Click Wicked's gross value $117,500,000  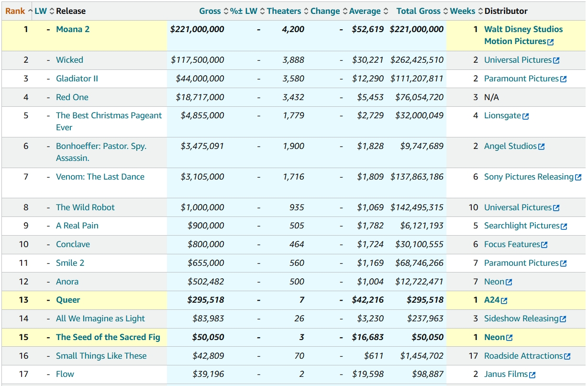tap(198, 60)
